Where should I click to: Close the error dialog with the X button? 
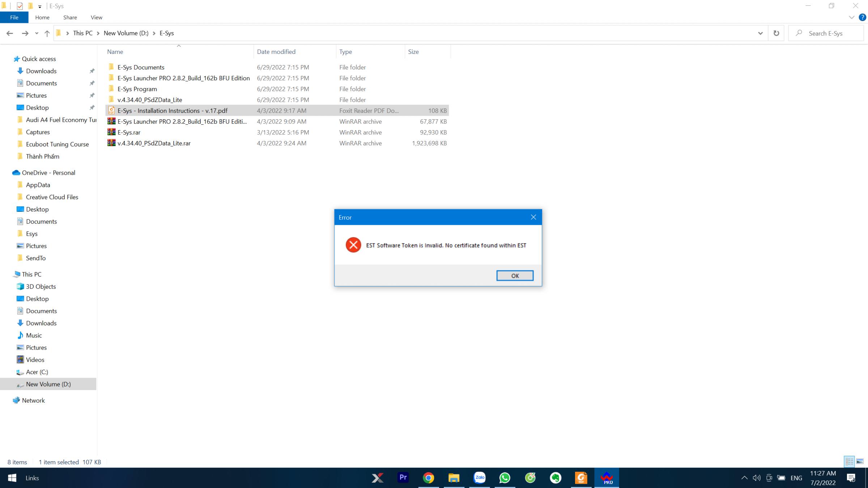coord(533,217)
